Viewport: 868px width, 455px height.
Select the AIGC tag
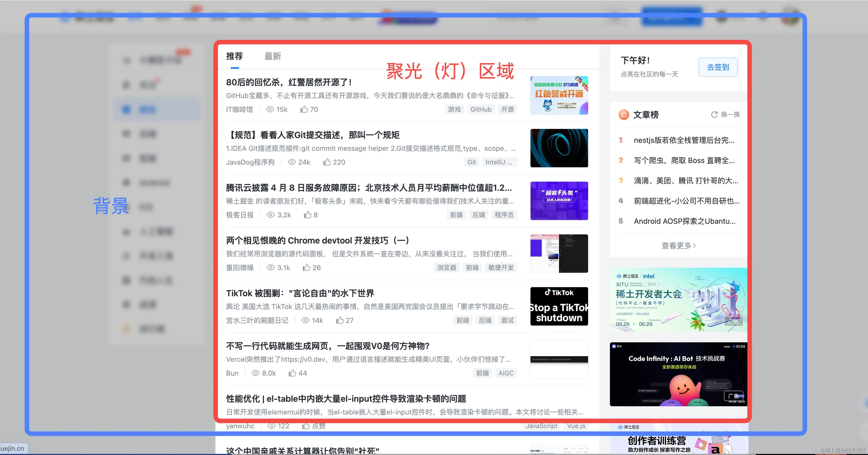(x=506, y=373)
